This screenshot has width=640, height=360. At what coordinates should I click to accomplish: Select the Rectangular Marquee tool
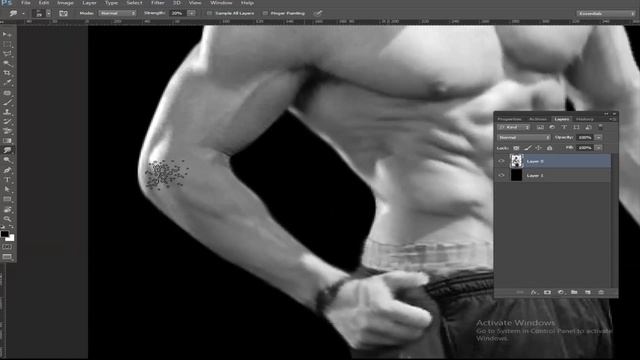[7, 44]
